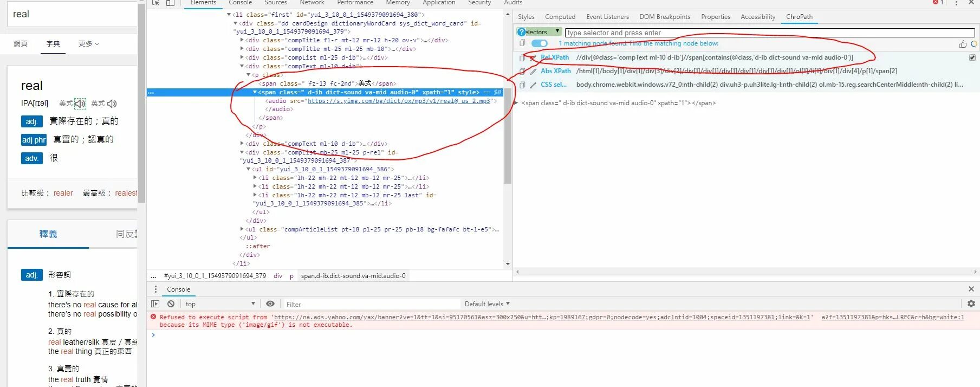The height and width of the screenshot is (387, 980).
Task: Open the Computed sidebar tab
Action: click(560, 17)
